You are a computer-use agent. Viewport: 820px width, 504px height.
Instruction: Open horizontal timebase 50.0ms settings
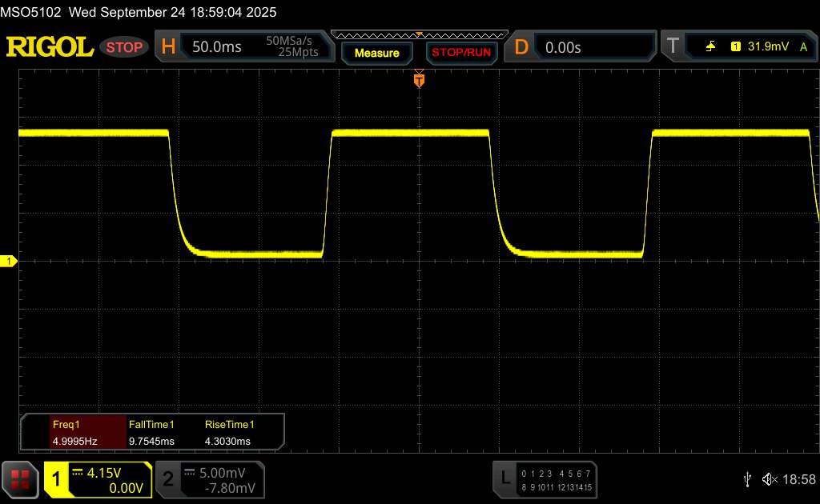[x=216, y=47]
